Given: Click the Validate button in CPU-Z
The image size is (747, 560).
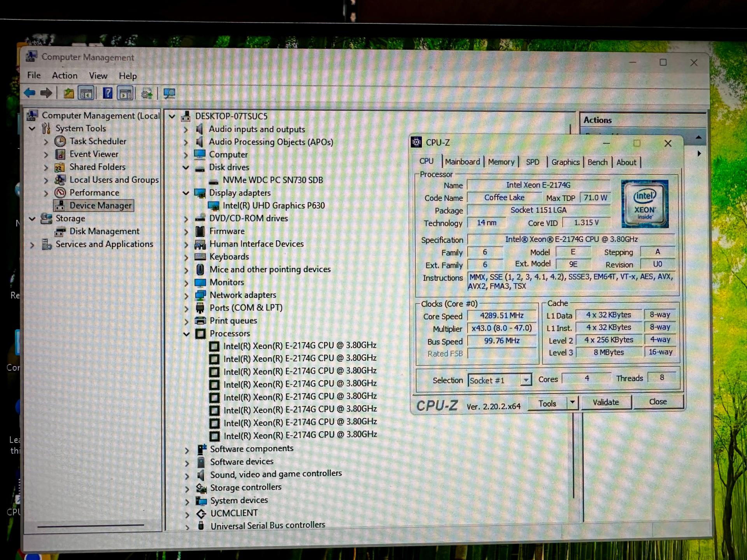Looking at the screenshot, I should click(x=605, y=402).
